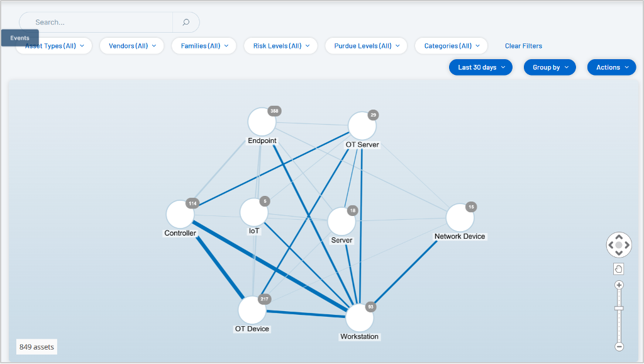Click the 5 count badge on IoT
This screenshot has height=364, width=644.
click(265, 202)
